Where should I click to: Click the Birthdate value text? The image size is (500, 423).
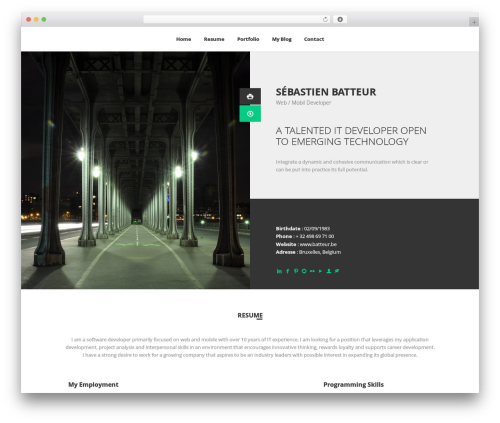tap(317, 228)
